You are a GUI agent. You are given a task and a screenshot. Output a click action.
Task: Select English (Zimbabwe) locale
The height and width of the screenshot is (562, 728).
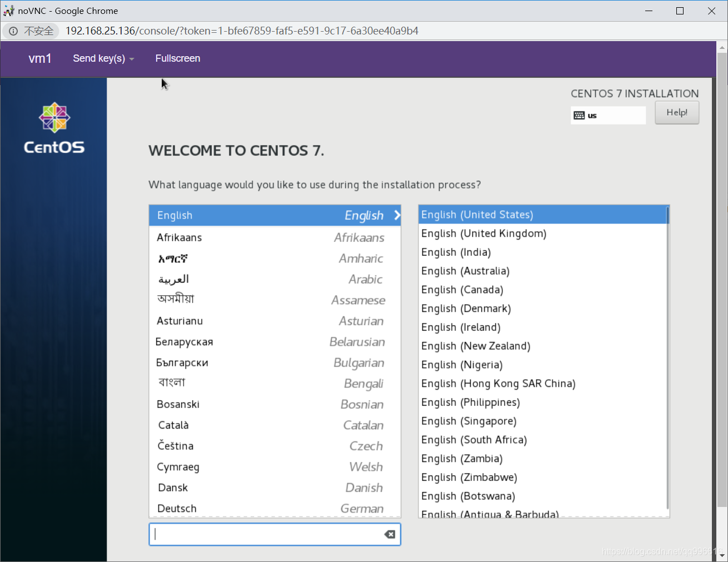pos(542,478)
